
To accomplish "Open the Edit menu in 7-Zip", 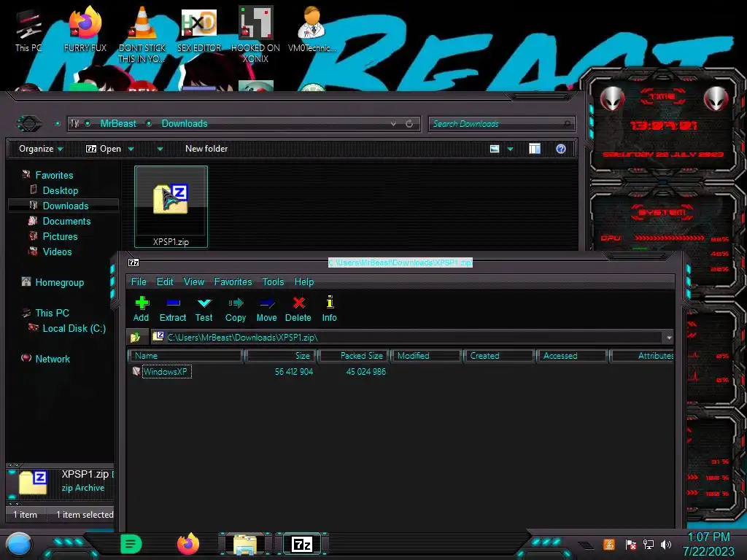I will tap(166, 282).
